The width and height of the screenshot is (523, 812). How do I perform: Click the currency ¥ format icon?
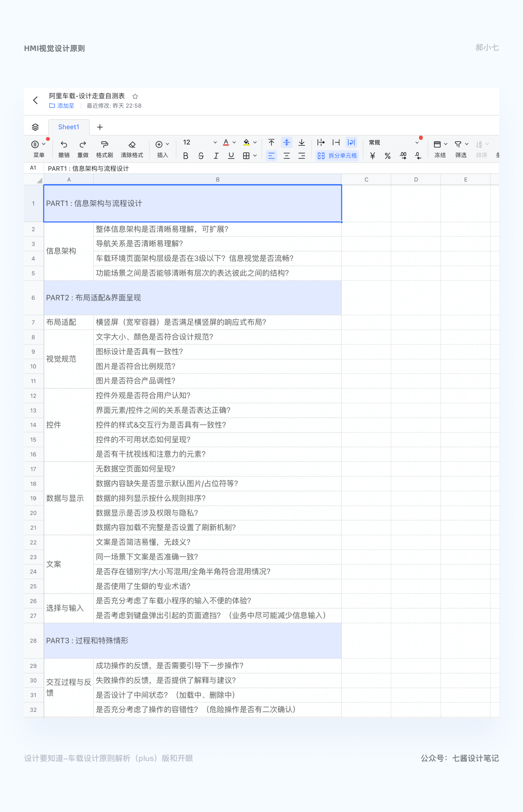point(372,156)
